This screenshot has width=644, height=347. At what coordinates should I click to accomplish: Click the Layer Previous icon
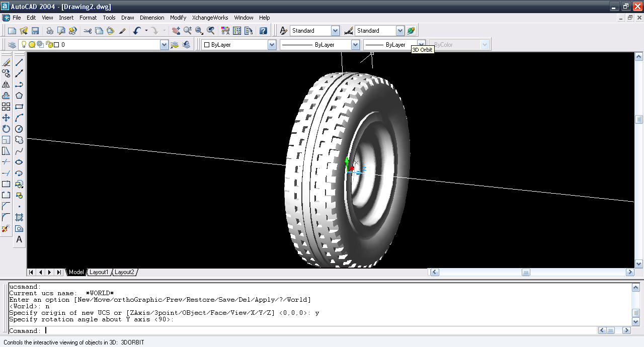point(187,45)
